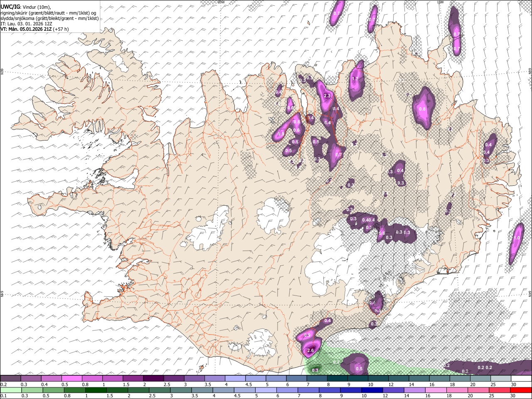Pick the red swatch between 25 and 30
The image size is (532, 399).
click(501, 390)
